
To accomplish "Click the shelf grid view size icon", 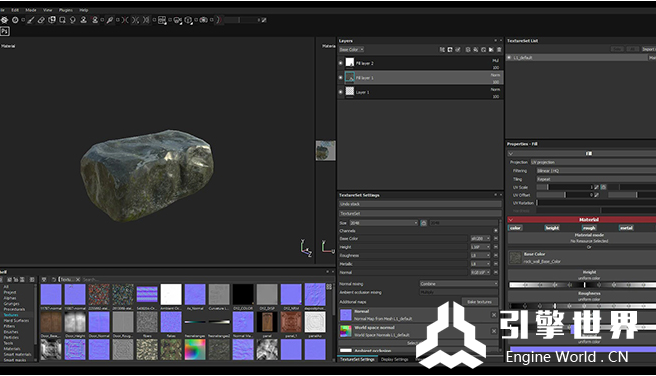I will point(329,287).
